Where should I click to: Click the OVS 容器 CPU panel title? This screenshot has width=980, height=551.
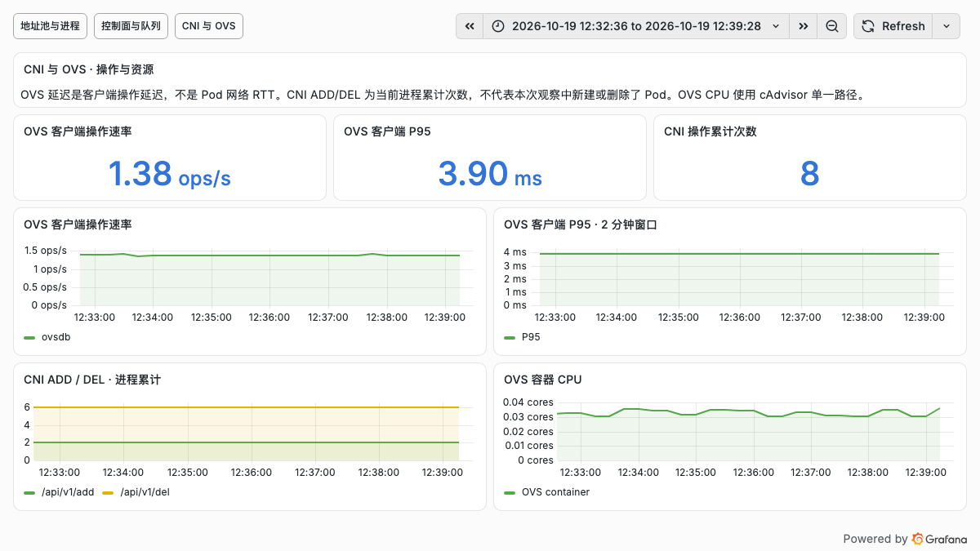tap(543, 380)
